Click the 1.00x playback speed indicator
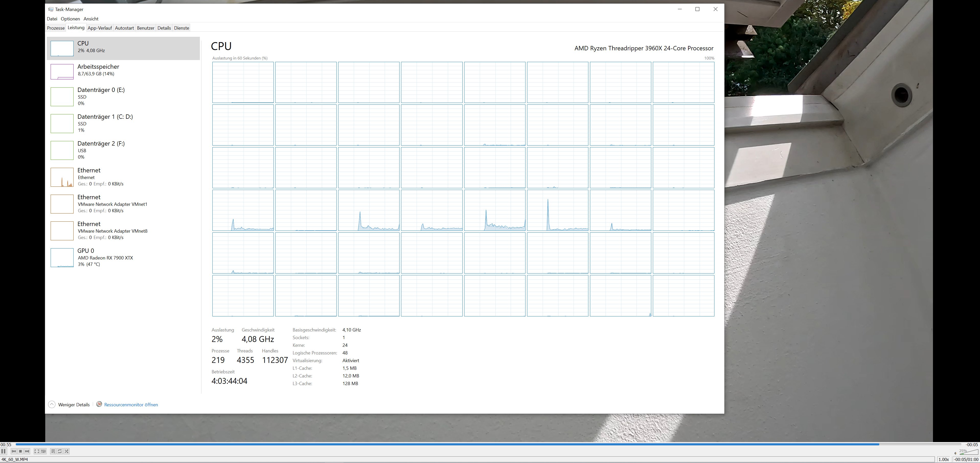This screenshot has width=980, height=463. 943,459
